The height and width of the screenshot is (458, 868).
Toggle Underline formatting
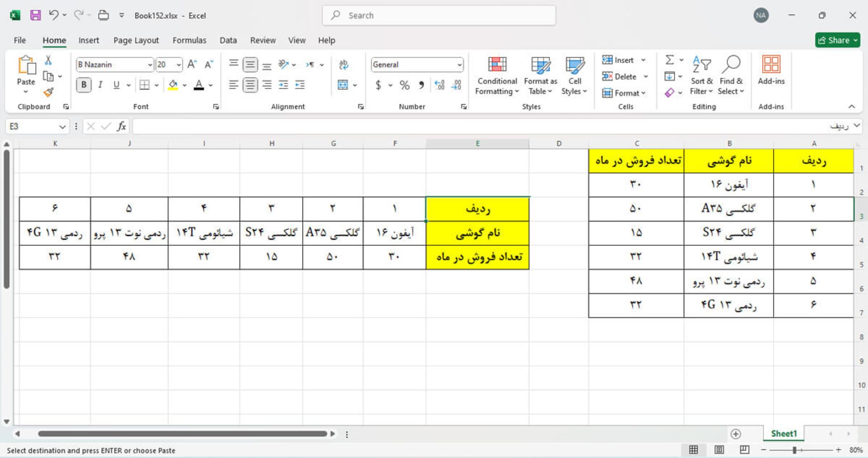(116, 85)
